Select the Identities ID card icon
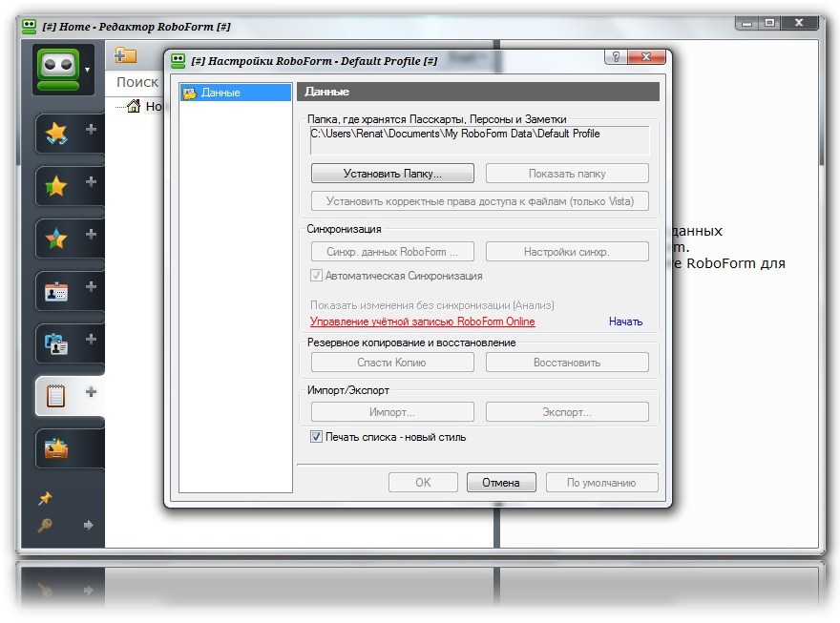This screenshot has height=623, width=840. point(56,292)
